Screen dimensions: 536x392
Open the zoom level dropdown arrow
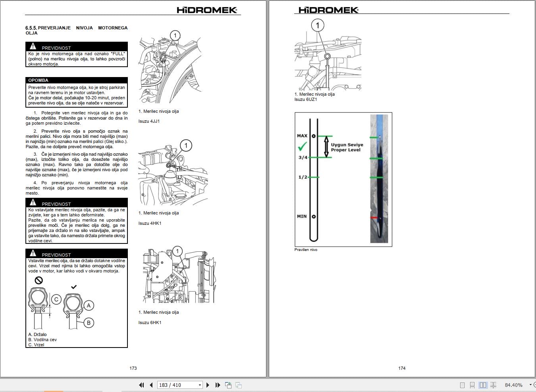point(530,385)
